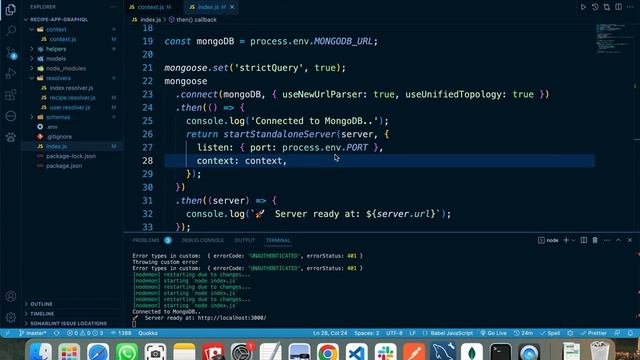Switch to the context.js editor tab
This screenshot has width=640, height=360.
[x=150, y=7]
